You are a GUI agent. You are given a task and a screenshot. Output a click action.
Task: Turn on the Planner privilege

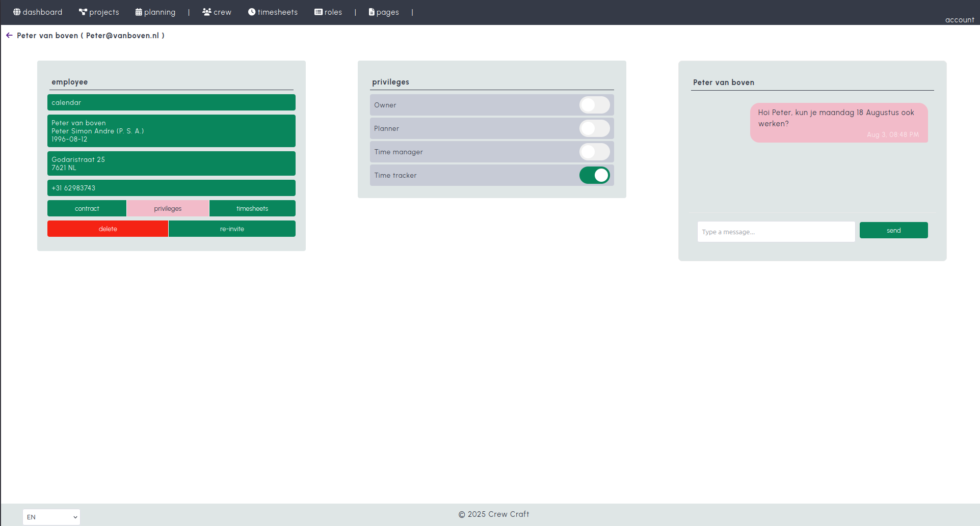594,128
